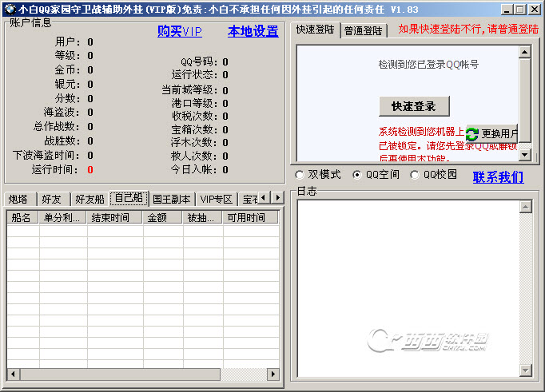Click the 银元 label
Image resolution: width=545 pixels, height=392 pixels.
click(x=67, y=84)
